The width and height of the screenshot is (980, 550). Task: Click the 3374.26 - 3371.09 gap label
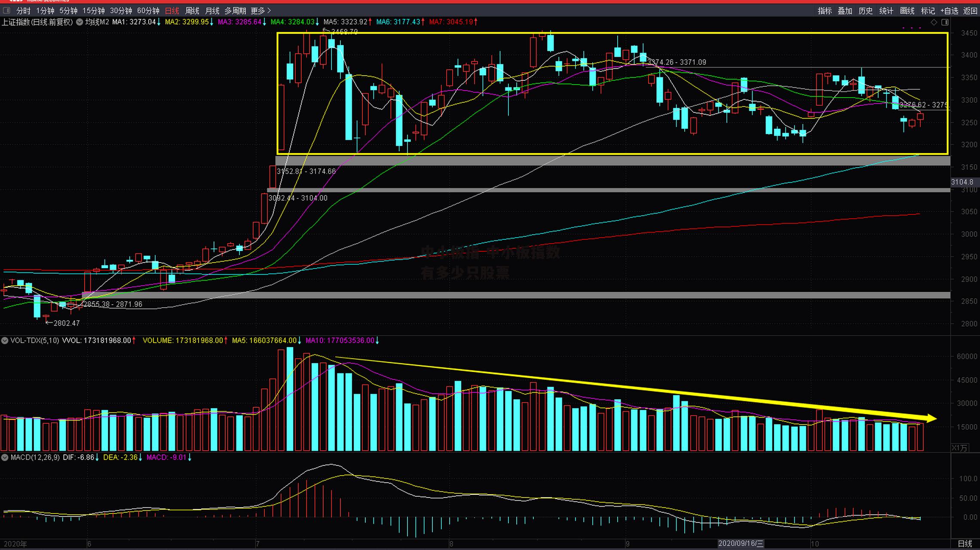pyautogui.click(x=677, y=62)
